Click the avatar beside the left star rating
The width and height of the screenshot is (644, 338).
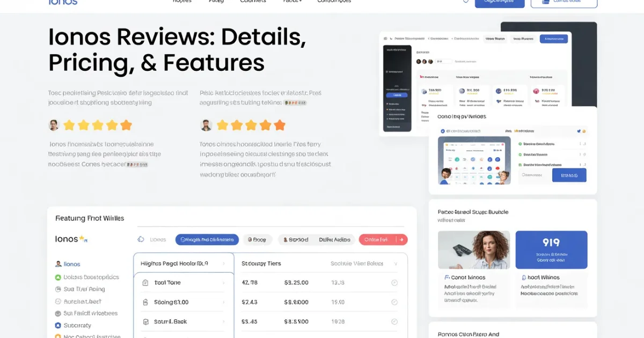54,126
